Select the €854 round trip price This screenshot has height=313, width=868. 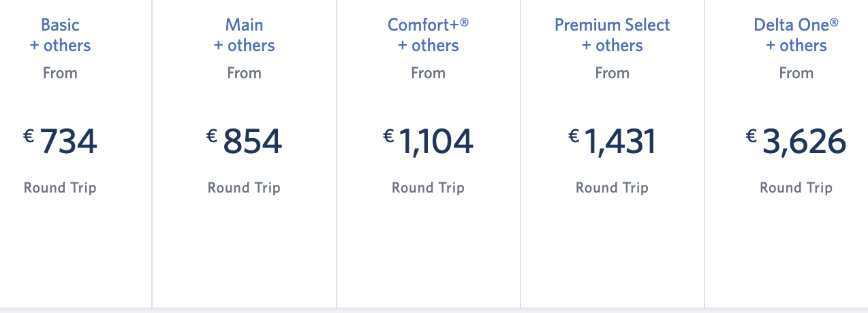[x=244, y=142]
